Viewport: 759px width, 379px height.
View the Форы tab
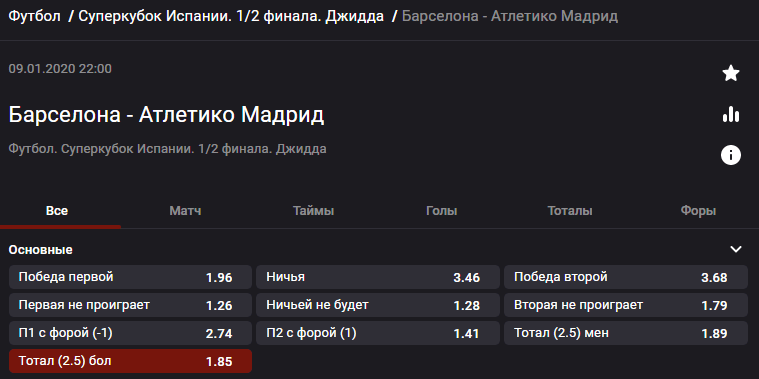pyautogui.click(x=698, y=211)
